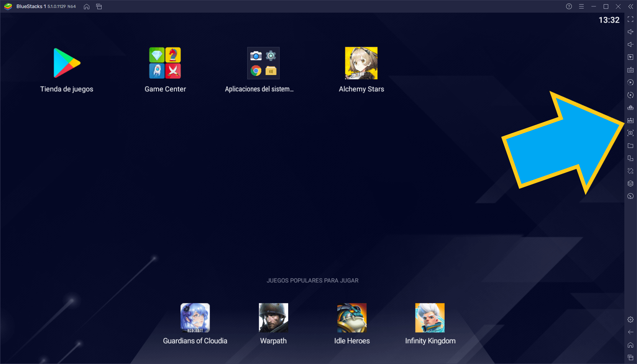Open the help question mark icon
The height and width of the screenshot is (364, 637).
click(569, 7)
